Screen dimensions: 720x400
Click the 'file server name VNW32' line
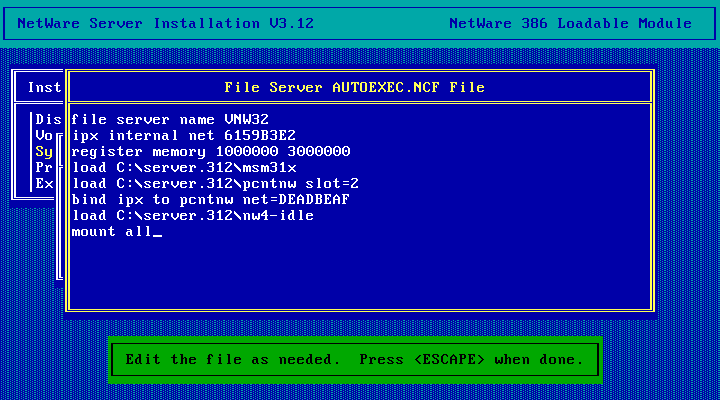point(170,119)
